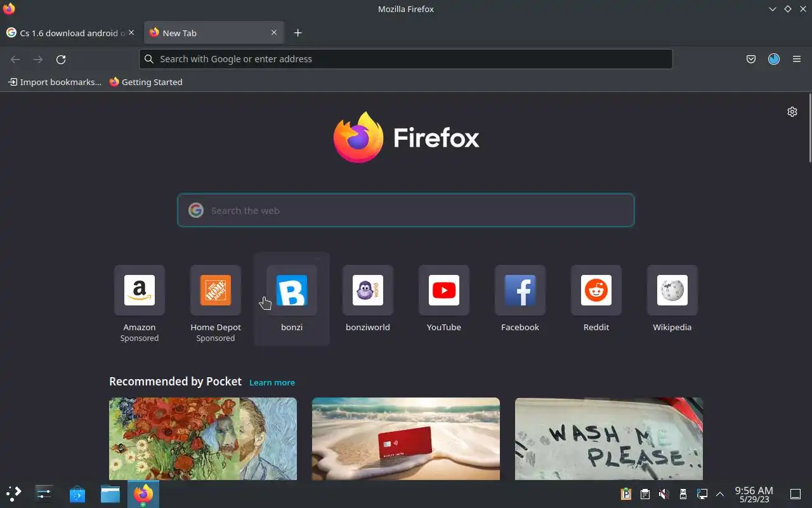812x508 pixels.
Task: Open the Save to Pocket icon
Action: [x=751, y=59]
